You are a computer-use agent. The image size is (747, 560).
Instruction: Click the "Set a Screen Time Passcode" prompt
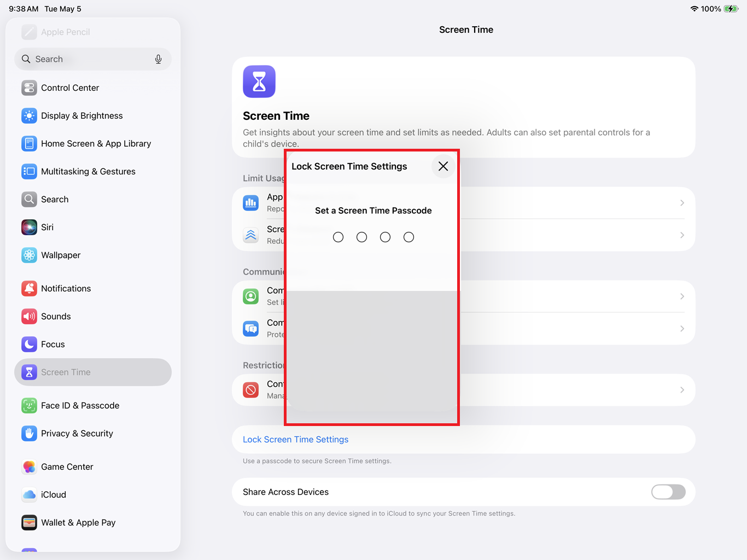click(373, 211)
